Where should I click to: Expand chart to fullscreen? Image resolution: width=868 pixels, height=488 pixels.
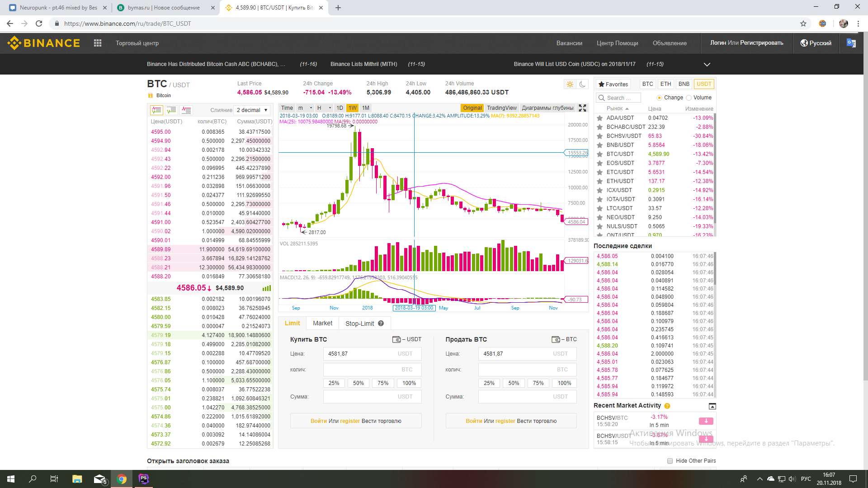click(582, 108)
